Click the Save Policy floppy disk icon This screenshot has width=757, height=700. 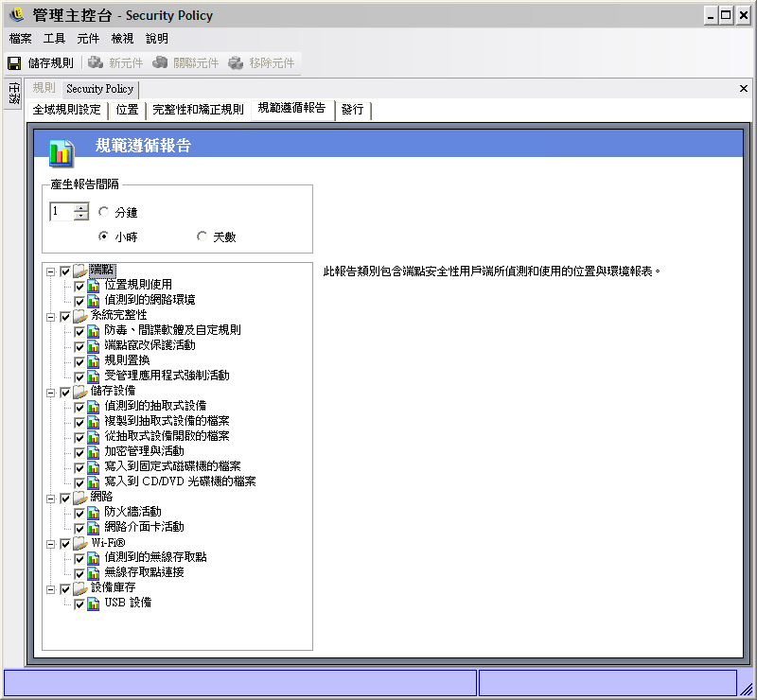point(14,63)
